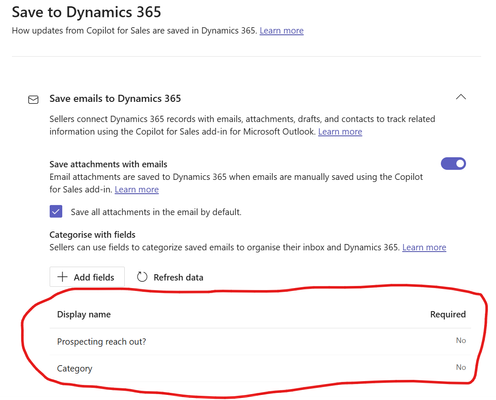Viewport: 496px width, 400px height.
Task: Click the Display name column header
Action: click(x=84, y=314)
